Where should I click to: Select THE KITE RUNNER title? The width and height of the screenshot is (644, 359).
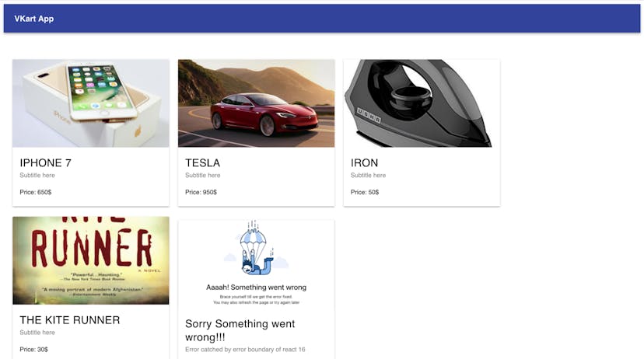pos(70,320)
